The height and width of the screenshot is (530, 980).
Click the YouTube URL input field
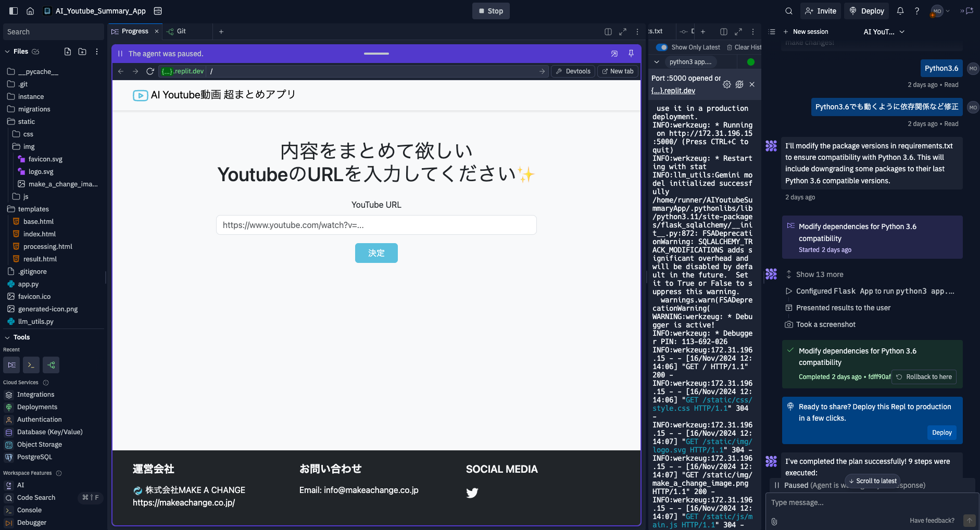coord(376,225)
